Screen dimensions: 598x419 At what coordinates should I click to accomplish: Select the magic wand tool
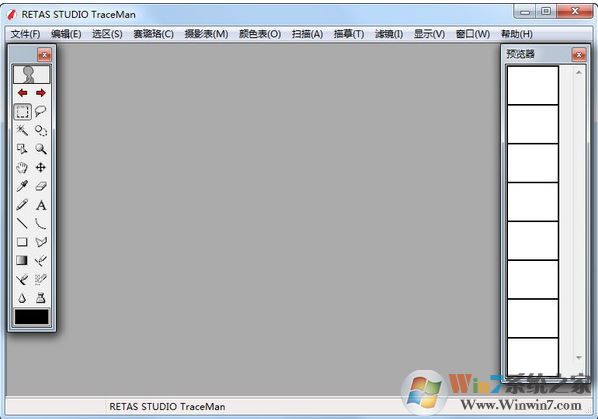tap(22, 130)
